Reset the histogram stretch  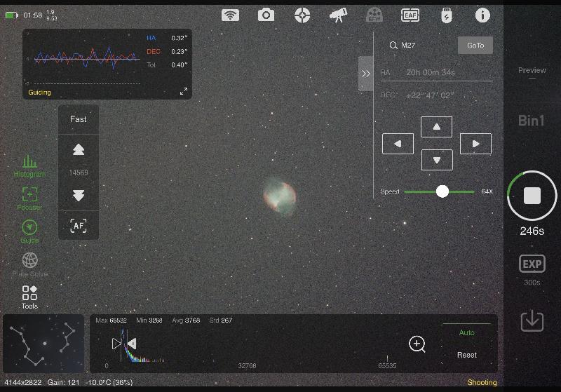pos(467,355)
